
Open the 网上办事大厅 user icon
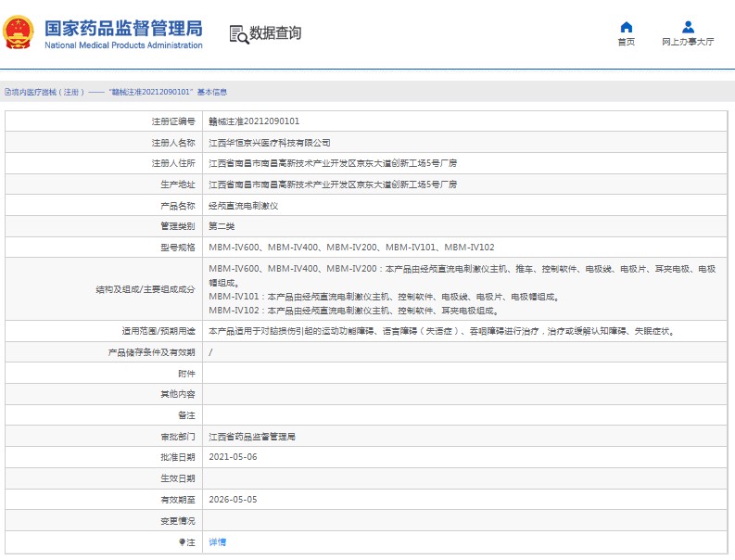[x=688, y=27]
